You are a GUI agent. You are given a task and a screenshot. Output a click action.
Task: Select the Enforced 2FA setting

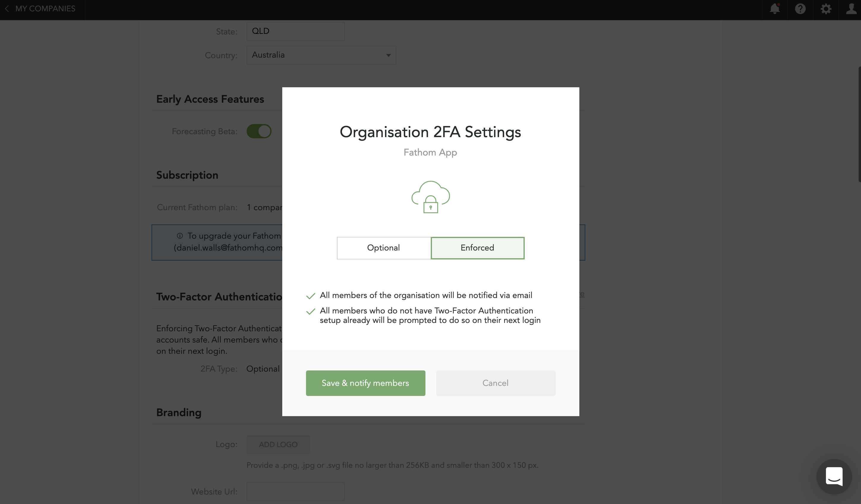pyautogui.click(x=477, y=248)
